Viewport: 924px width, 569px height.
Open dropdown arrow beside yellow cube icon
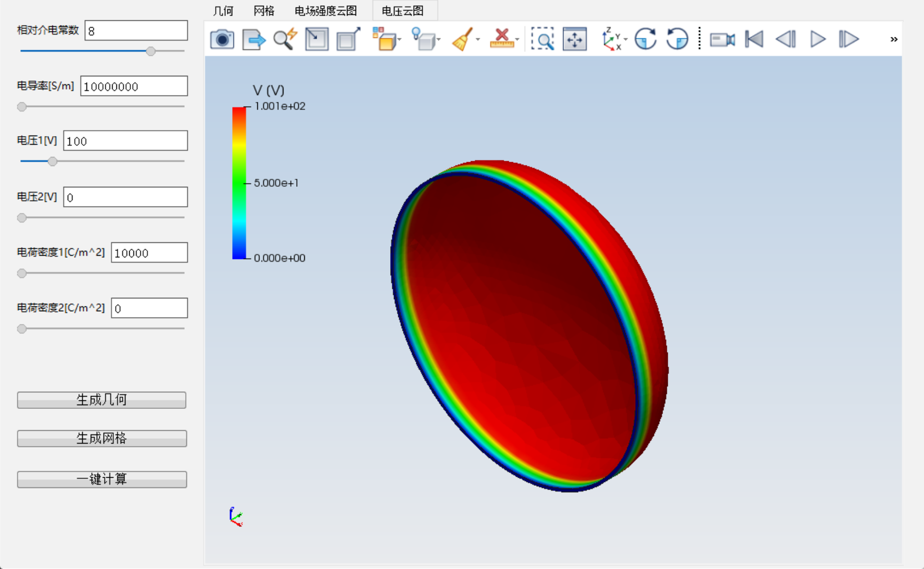(x=399, y=39)
